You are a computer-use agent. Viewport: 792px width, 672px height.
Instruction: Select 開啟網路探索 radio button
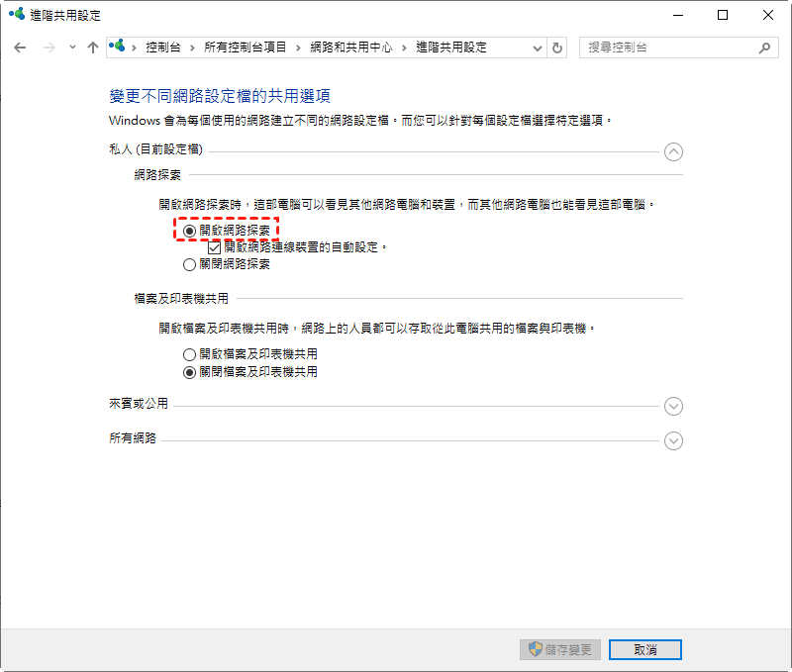pyautogui.click(x=190, y=230)
